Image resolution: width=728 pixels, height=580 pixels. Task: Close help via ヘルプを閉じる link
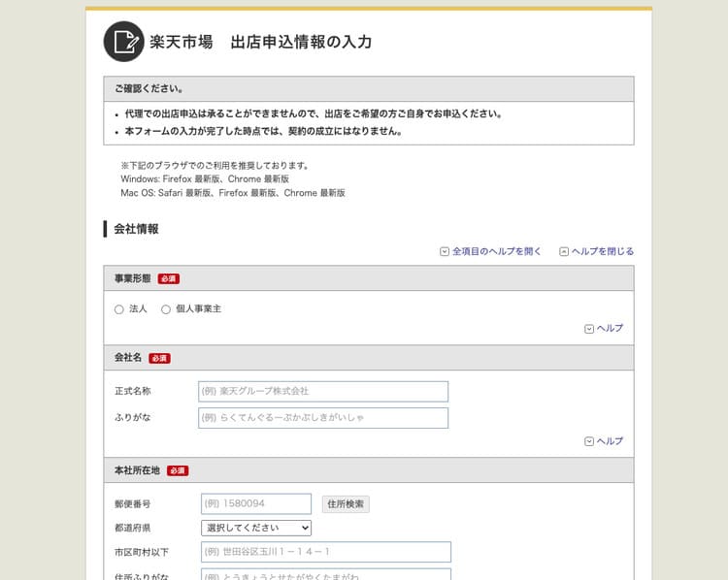click(x=602, y=251)
